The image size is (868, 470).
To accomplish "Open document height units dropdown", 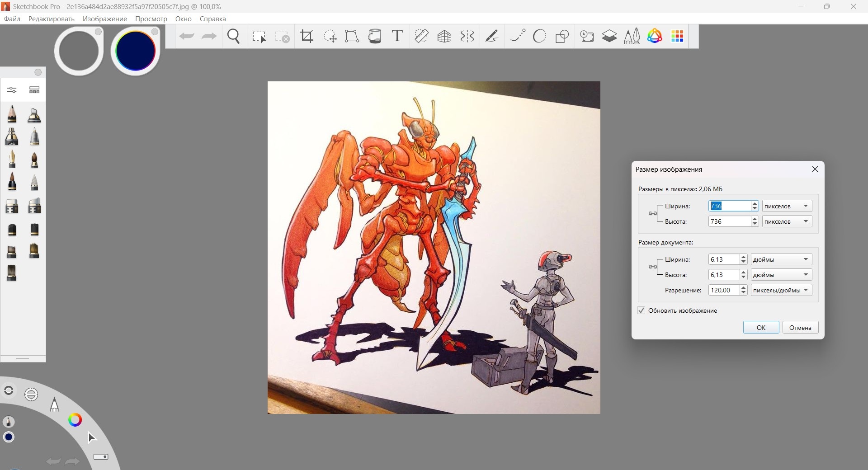I will pyautogui.click(x=781, y=275).
